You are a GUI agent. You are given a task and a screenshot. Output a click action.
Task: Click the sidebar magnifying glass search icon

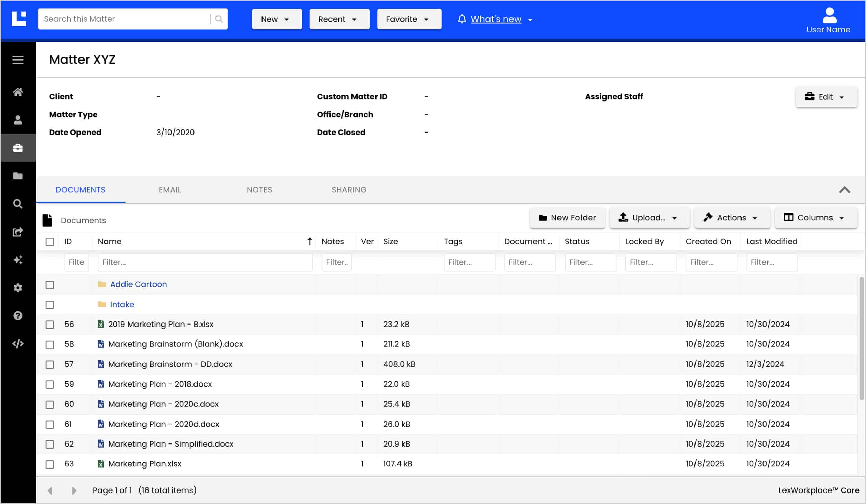point(18,204)
